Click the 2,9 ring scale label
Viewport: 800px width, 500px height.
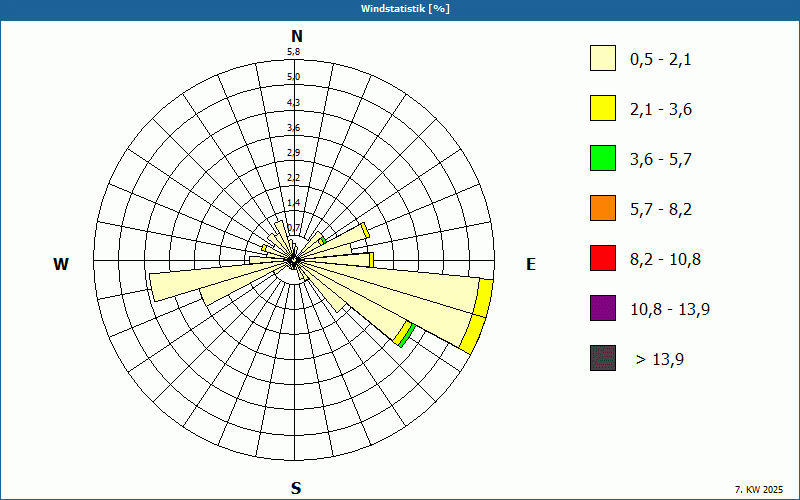(x=293, y=153)
